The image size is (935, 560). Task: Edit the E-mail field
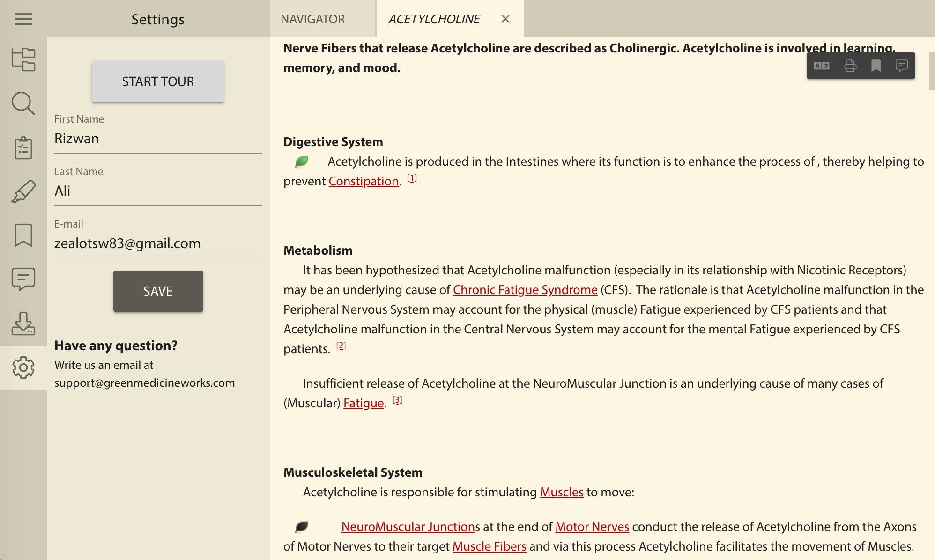pyautogui.click(x=158, y=243)
